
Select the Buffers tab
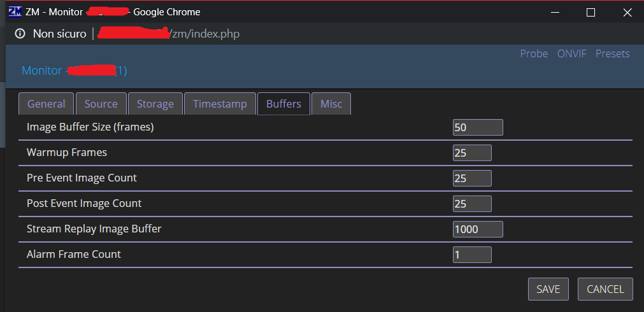[283, 104]
